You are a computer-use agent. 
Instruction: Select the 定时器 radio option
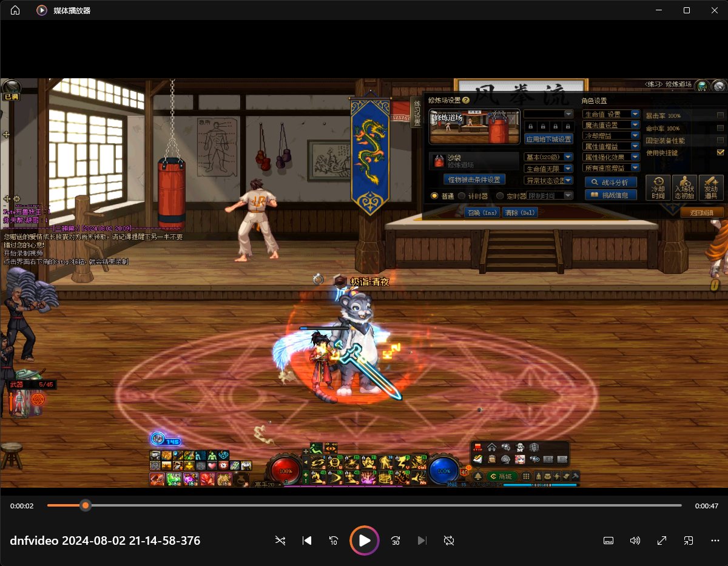pos(500,196)
